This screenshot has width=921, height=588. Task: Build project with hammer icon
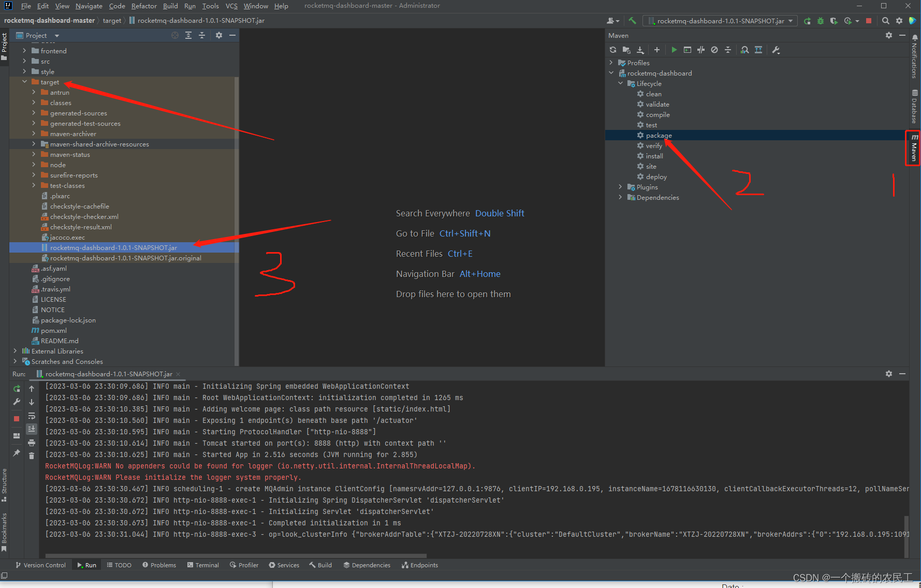632,21
